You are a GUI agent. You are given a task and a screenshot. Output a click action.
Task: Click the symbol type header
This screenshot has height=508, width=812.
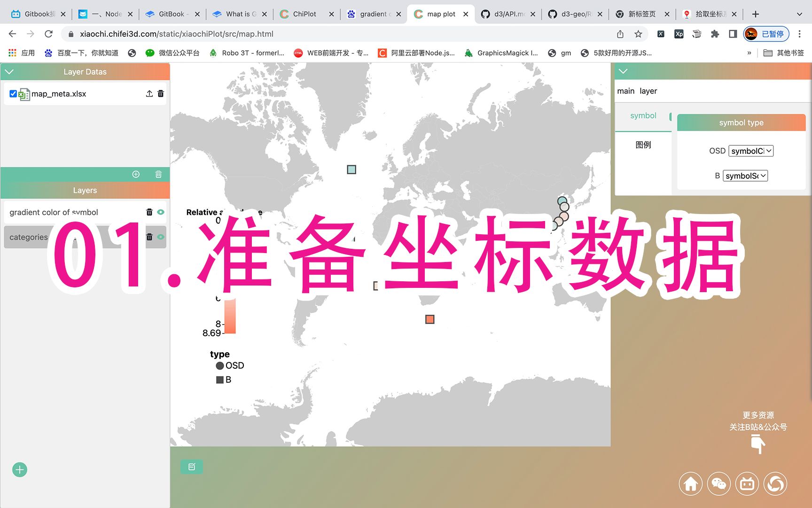click(x=741, y=122)
